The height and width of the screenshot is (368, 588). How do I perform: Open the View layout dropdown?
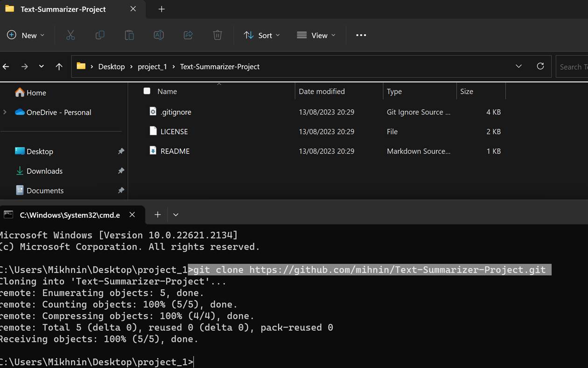(x=316, y=35)
